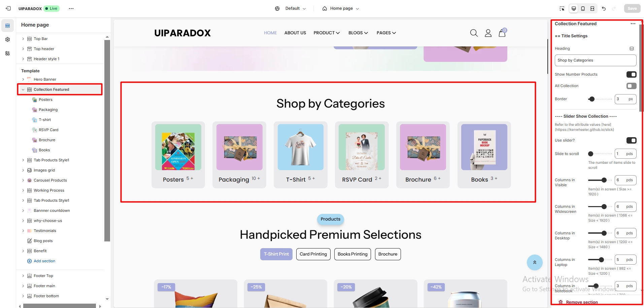Screen dimensions: 644x308
Task: Click the exit editor back icon
Action: click(8, 8)
